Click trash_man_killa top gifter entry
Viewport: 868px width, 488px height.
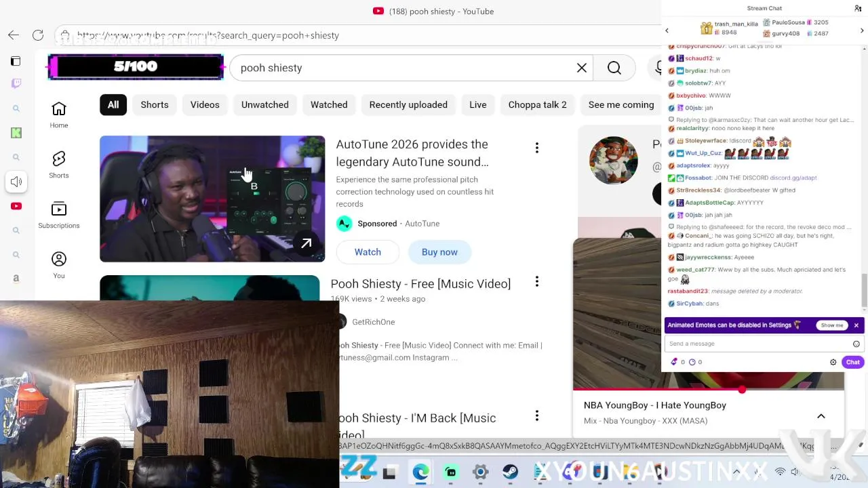[x=730, y=28]
